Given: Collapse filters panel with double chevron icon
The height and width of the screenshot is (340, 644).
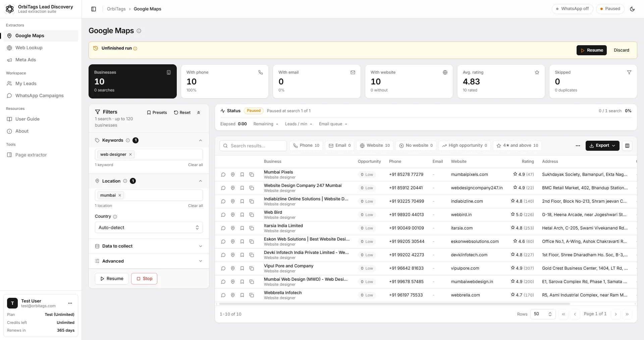Looking at the screenshot, I should [x=199, y=113].
